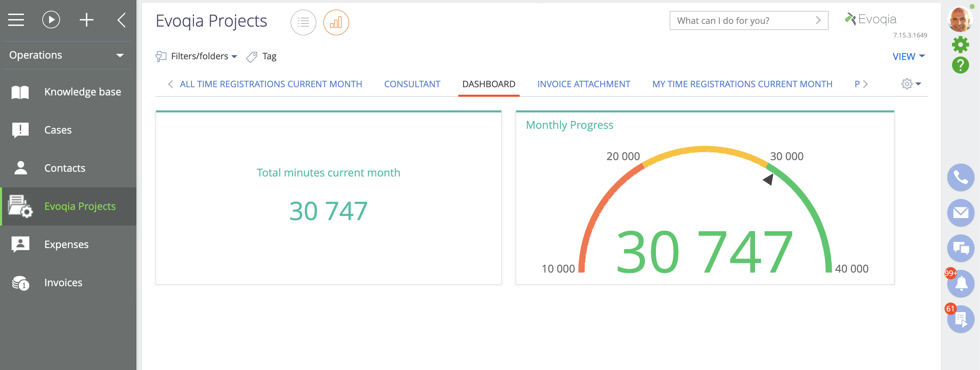Select the Dashboard tab
The image size is (980, 370).
pyautogui.click(x=489, y=84)
